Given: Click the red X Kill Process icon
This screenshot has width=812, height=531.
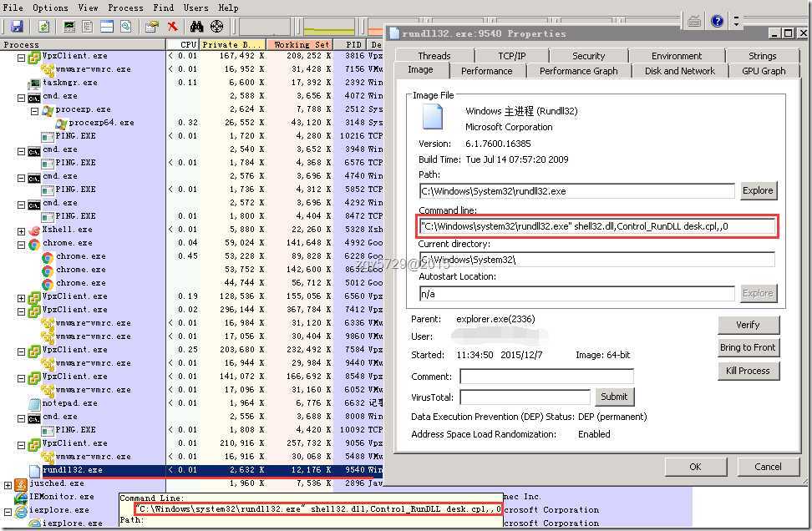Looking at the screenshot, I should pos(172,26).
